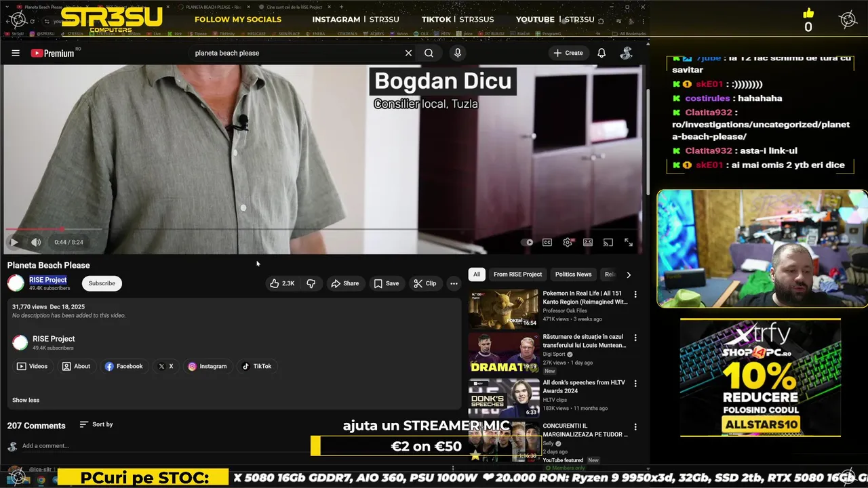Open the Create video menu

568,53
